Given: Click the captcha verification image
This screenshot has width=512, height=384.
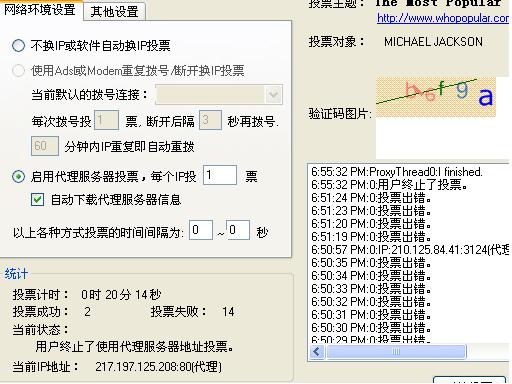Looking at the screenshot, I should tap(436, 97).
